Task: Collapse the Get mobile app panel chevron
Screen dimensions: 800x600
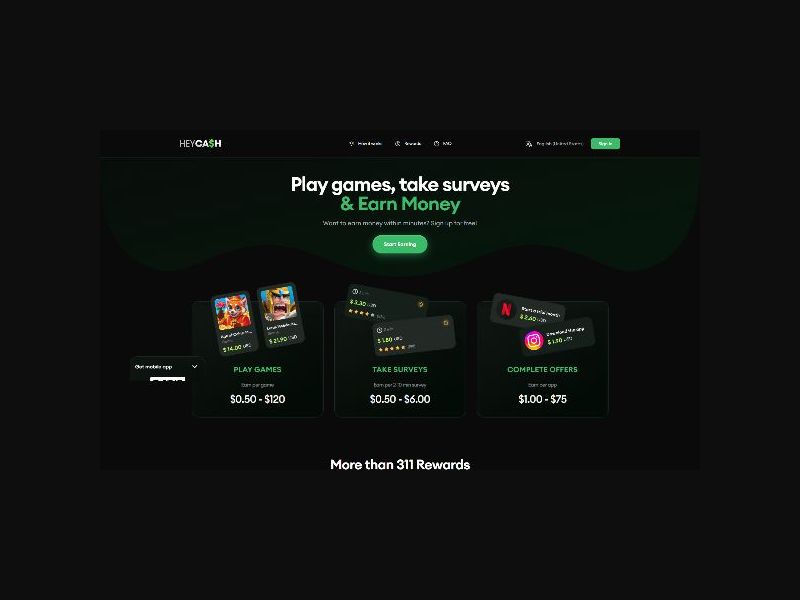Action: pos(194,366)
